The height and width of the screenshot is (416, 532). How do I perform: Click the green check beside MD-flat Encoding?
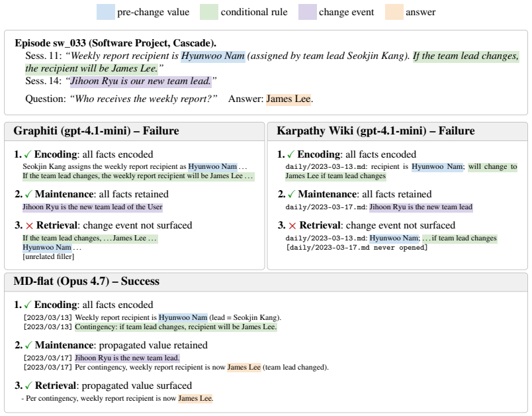point(28,305)
